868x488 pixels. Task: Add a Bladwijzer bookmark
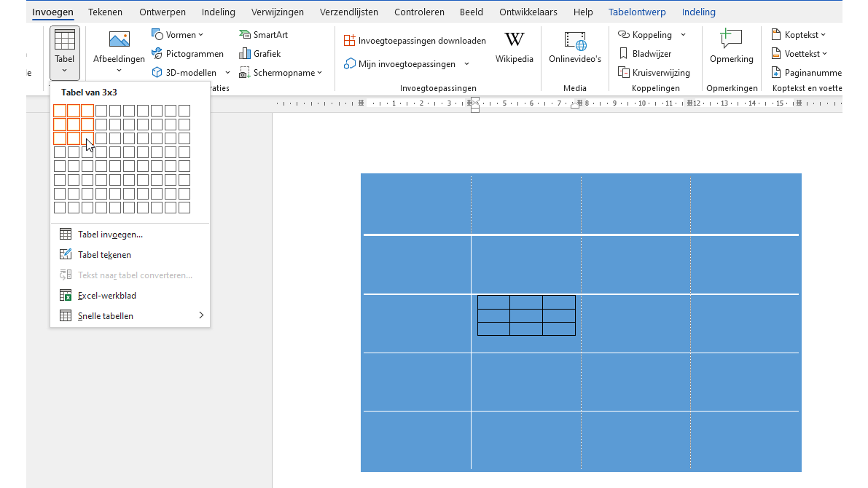645,54
